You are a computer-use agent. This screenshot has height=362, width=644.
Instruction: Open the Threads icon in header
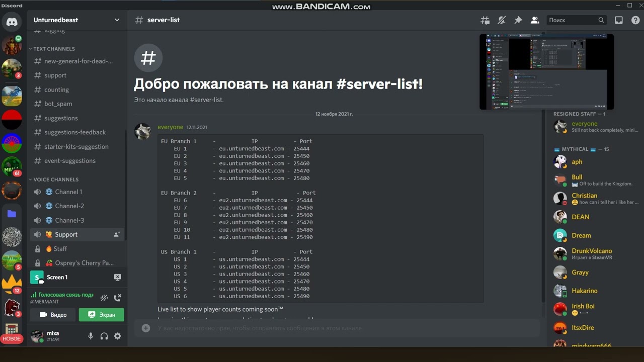pos(485,20)
